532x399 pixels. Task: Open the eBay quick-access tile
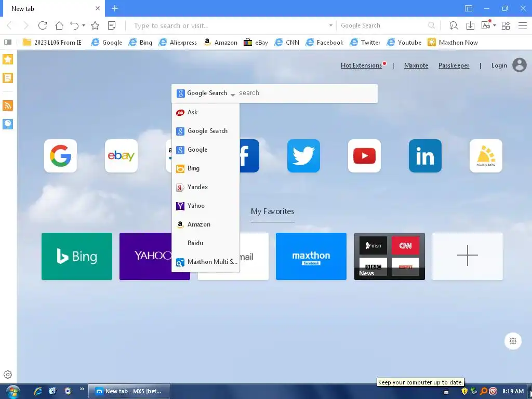click(x=121, y=156)
